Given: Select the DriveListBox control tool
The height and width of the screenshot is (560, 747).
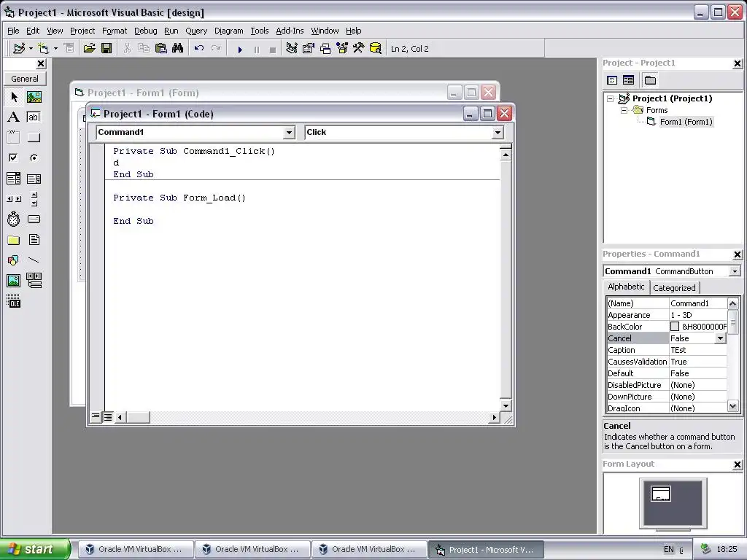Looking at the screenshot, I should (x=34, y=219).
